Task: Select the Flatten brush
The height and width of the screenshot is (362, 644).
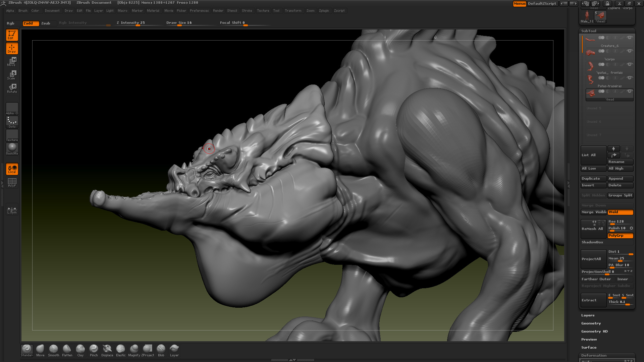Action: pos(67,350)
